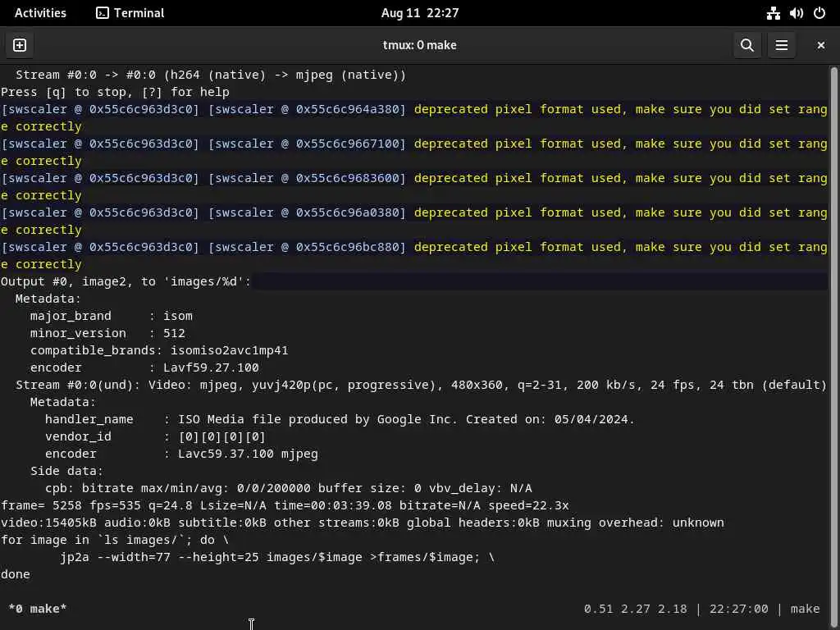The image size is (840, 630).
Task: Click the 'done' line in terminal
Action: [16, 574]
